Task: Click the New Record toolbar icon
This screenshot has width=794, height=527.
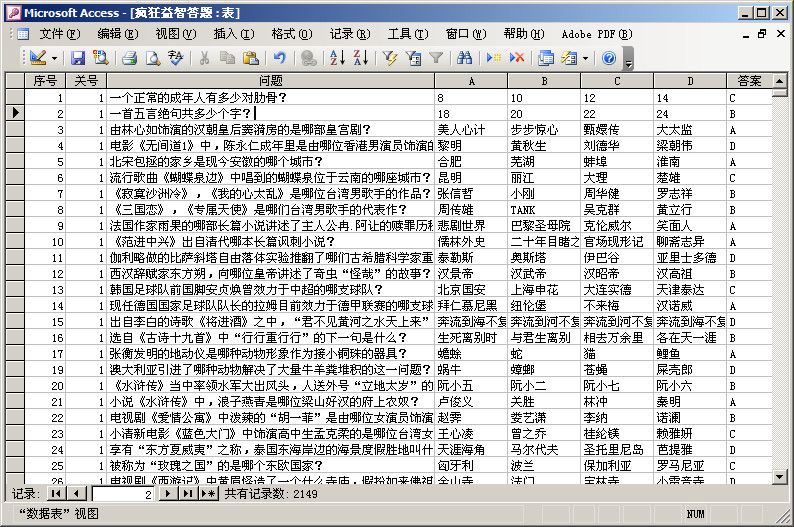Action: point(494,58)
